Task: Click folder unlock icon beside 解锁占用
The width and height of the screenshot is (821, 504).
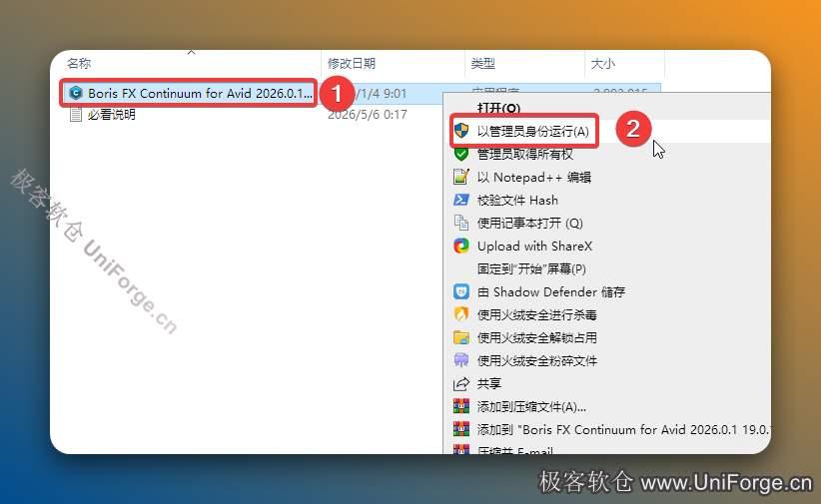Action: [461, 337]
